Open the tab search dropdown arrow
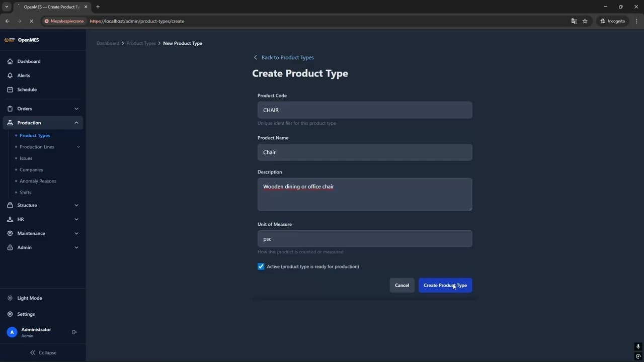This screenshot has width=644, height=362. pyautogui.click(x=7, y=7)
